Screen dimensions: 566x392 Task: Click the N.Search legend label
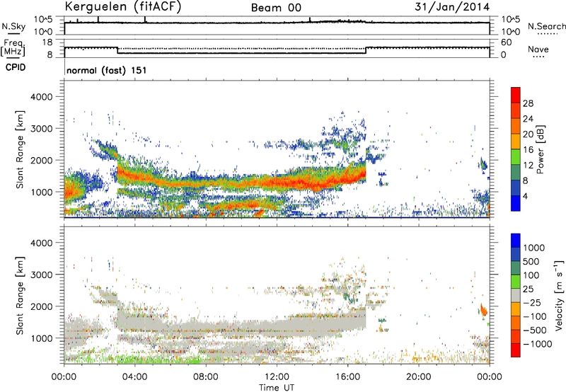(546, 26)
